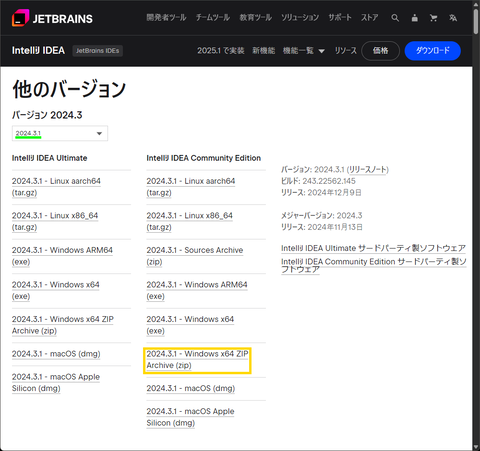Click the scrollbar down arrow
Viewport: 480px width, 451px height.
pyautogui.click(x=476, y=447)
